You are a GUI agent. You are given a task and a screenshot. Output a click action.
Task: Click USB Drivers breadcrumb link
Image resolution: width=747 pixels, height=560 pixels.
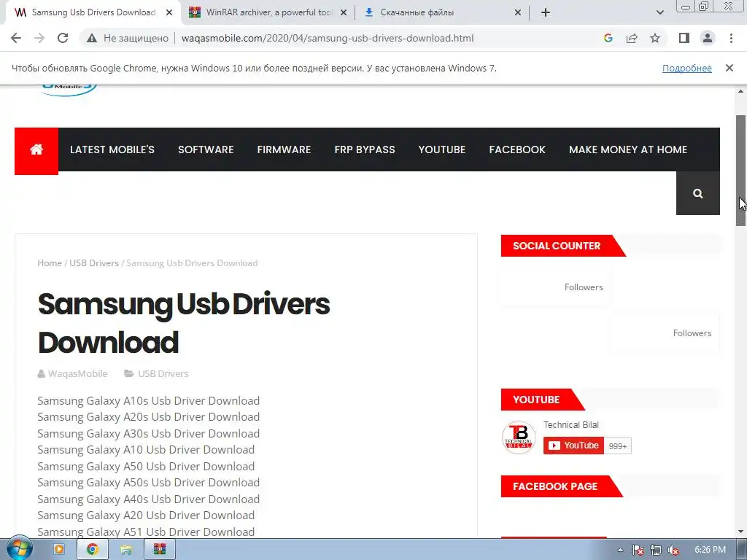pos(94,262)
